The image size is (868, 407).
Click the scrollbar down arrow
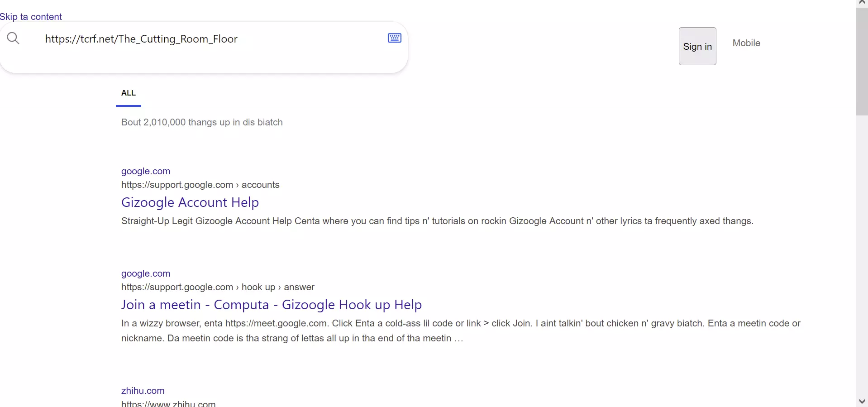click(x=862, y=402)
